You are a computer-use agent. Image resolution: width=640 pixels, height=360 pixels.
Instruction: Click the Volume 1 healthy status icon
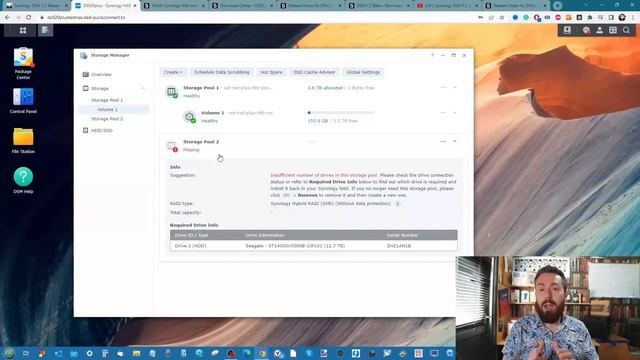[189, 117]
